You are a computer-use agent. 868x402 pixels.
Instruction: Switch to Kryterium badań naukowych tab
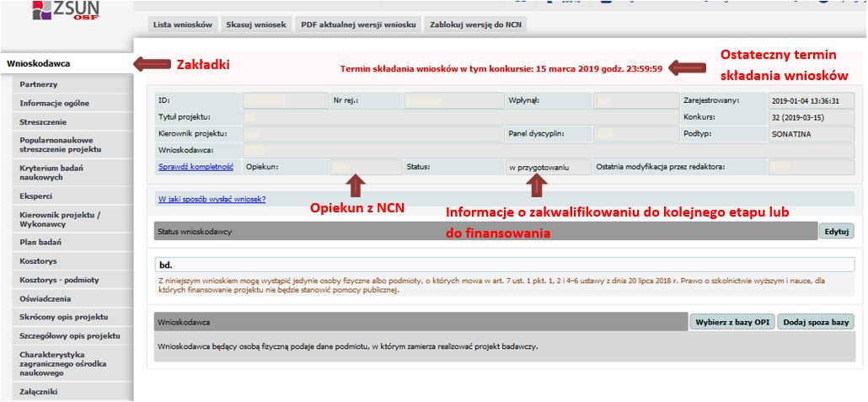(x=72, y=173)
